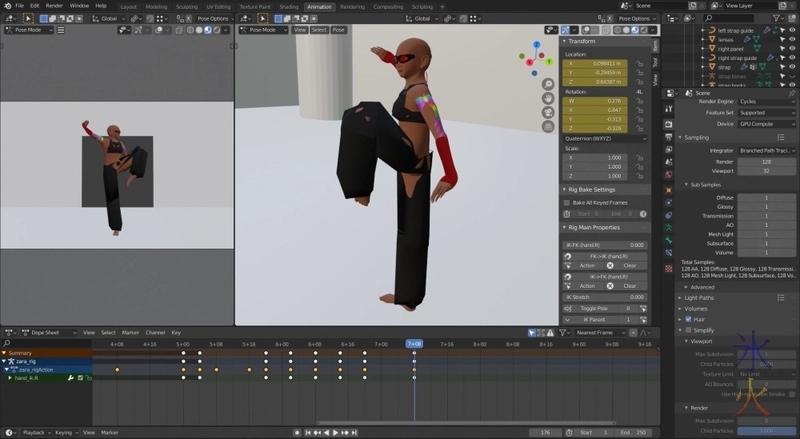Screen dimensions: 800x439
Task: Switch to the Sculpting workspace tab
Action: [186, 6]
